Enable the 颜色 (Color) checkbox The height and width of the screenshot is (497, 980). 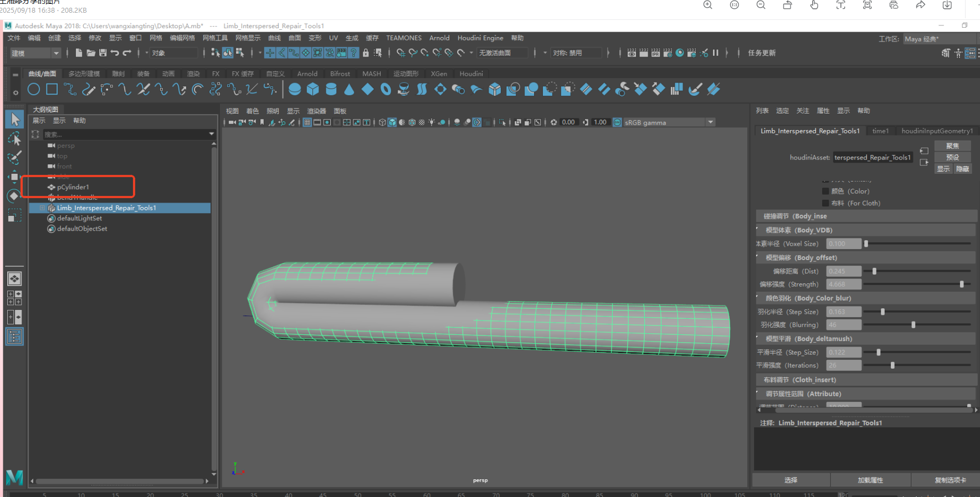(825, 191)
